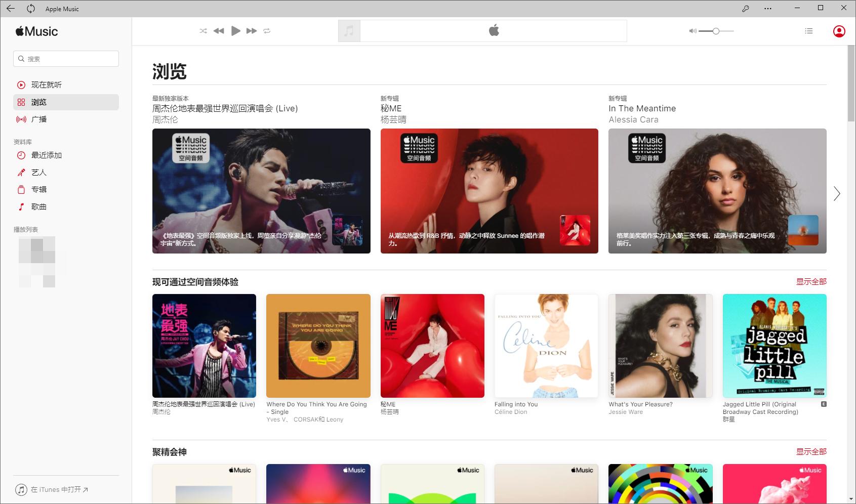856x504 pixels.
Task: Open the What's Your Pleasure? album cover
Action: (x=661, y=346)
